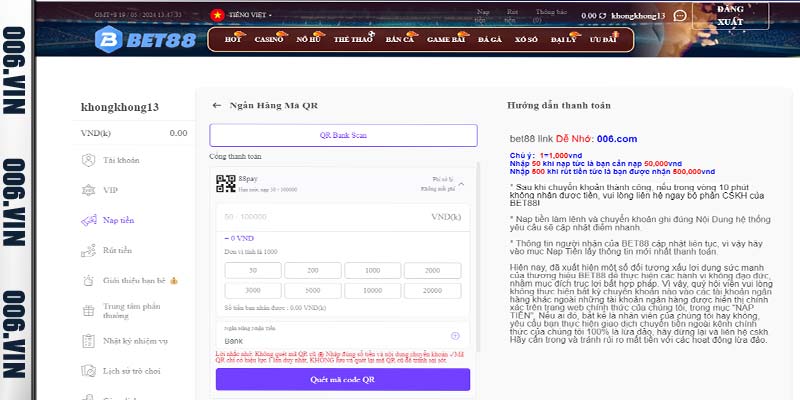Focus the 50 - 100000 amount input
This screenshot has height=400, width=800.
[x=342, y=217]
